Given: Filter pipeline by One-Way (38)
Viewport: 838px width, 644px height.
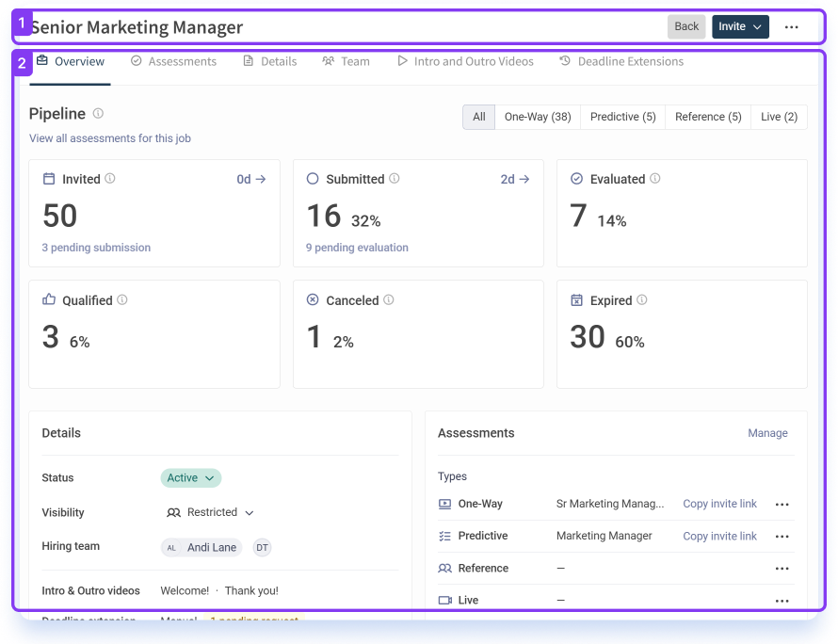Looking at the screenshot, I should [x=538, y=117].
